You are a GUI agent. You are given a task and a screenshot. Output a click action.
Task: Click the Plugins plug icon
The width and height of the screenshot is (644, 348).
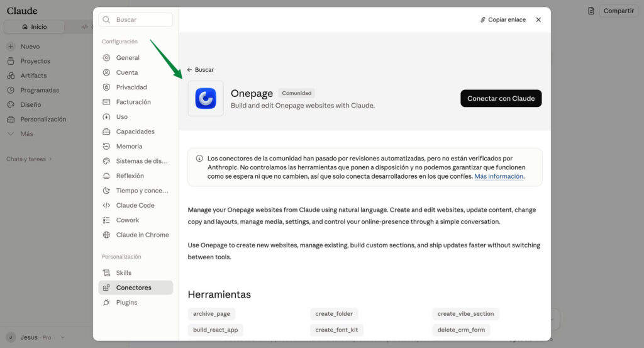pyautogui.click(x=106, y=303)
